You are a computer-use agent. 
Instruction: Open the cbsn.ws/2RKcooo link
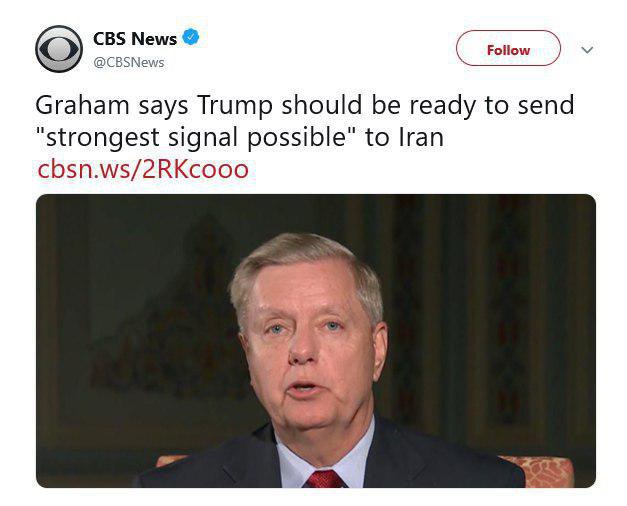pyautogui.click(x=142, y=169)
